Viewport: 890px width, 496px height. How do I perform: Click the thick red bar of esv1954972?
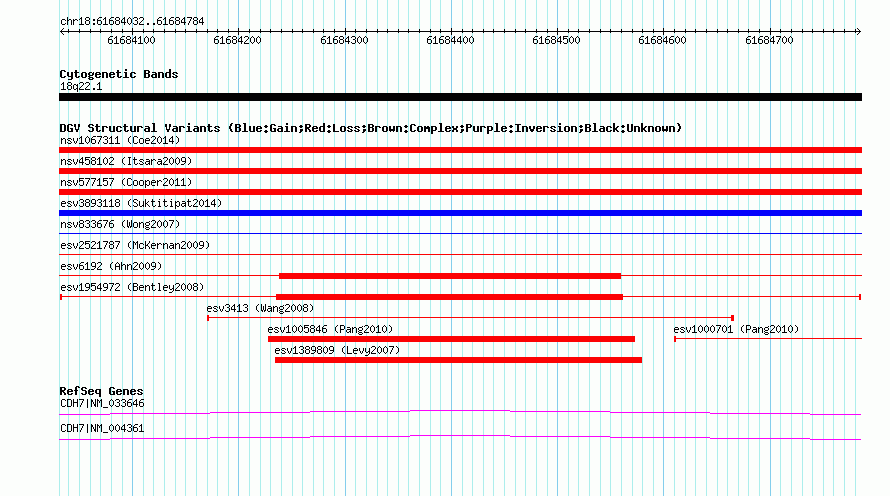coord(450,297)
